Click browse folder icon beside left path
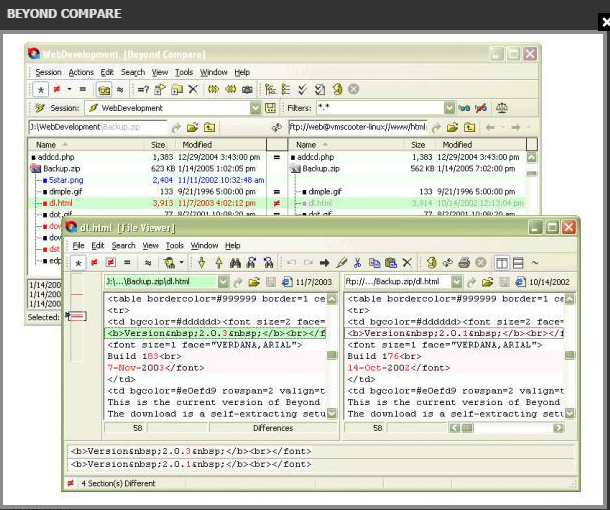This screenshot has width=610, height=510. (192, 127)
